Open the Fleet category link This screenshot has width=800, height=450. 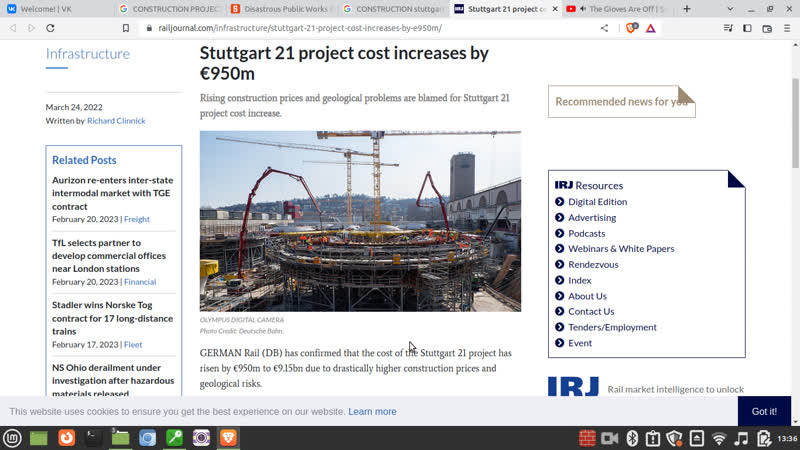(133, 344)
